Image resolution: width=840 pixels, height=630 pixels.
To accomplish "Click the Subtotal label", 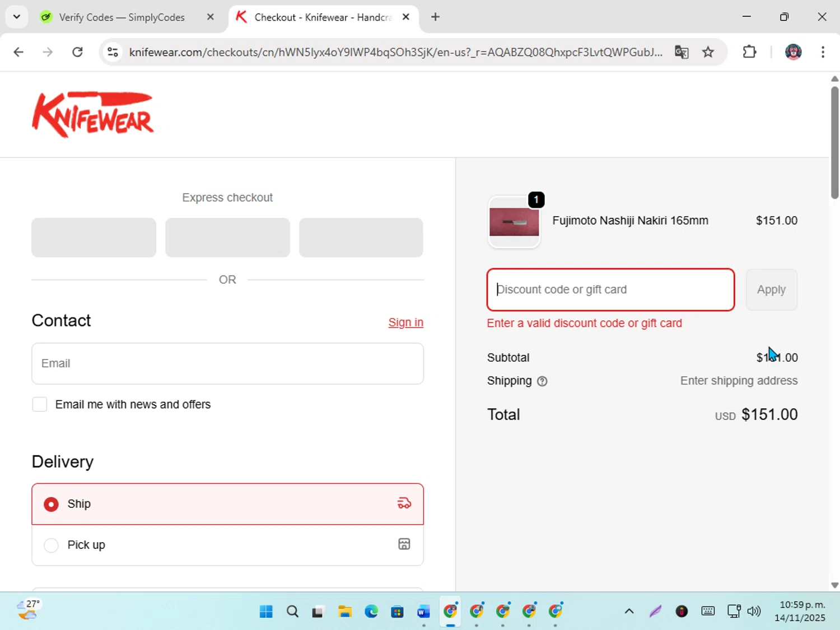I will click(508, 357).
